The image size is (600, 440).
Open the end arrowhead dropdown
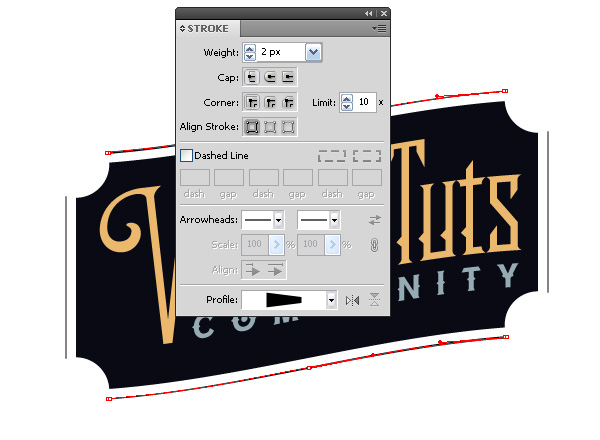click(334, 220)
